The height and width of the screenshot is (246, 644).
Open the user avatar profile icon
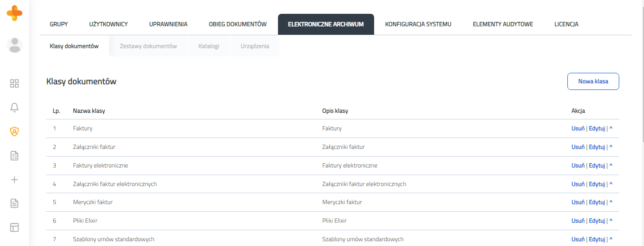click(15, 45)
